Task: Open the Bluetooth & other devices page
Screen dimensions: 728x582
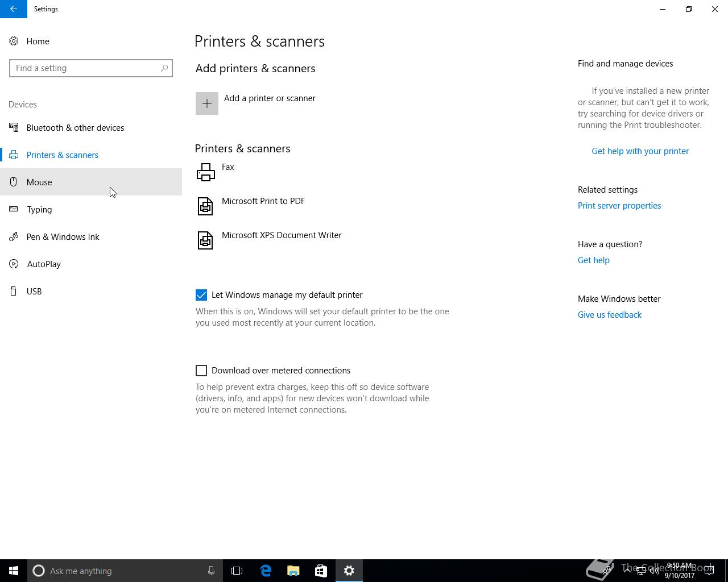Action: pyautogui.click(x=91, y=128)
